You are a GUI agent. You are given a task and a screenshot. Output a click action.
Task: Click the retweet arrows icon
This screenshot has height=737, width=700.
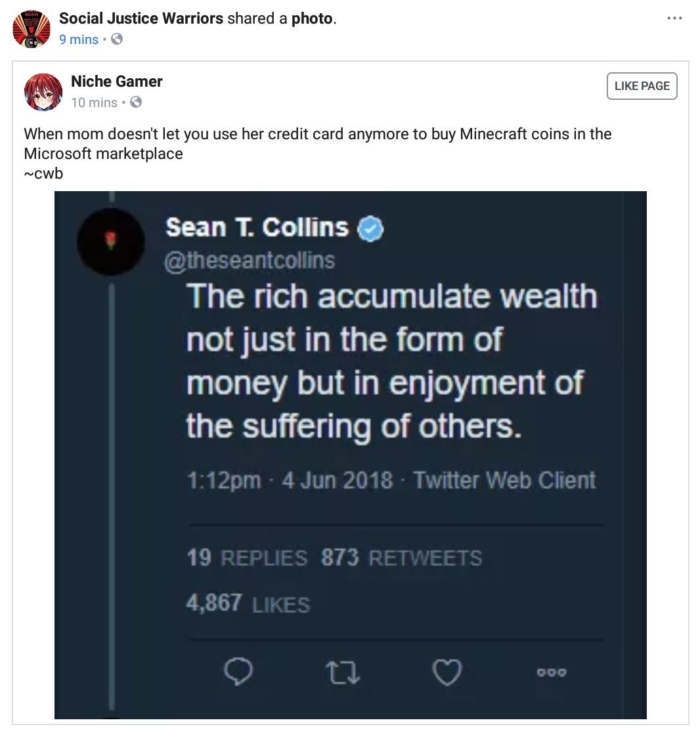pos(343,673)
